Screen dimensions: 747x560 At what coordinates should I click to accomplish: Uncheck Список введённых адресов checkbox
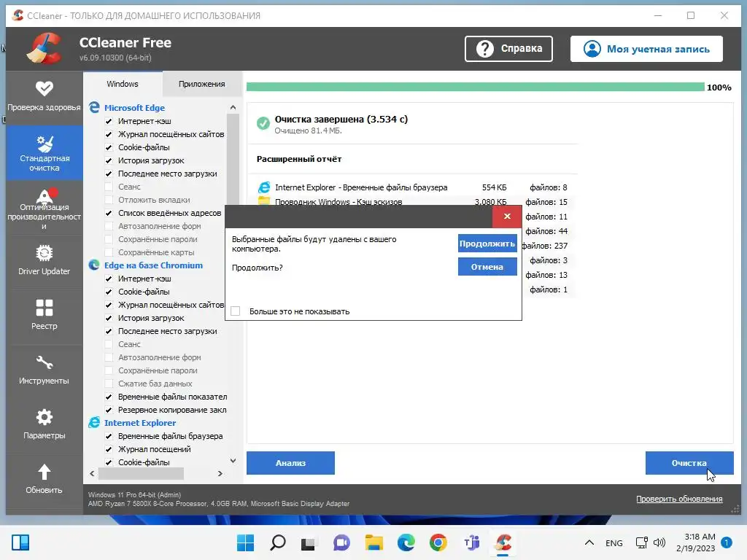[109, 213]
